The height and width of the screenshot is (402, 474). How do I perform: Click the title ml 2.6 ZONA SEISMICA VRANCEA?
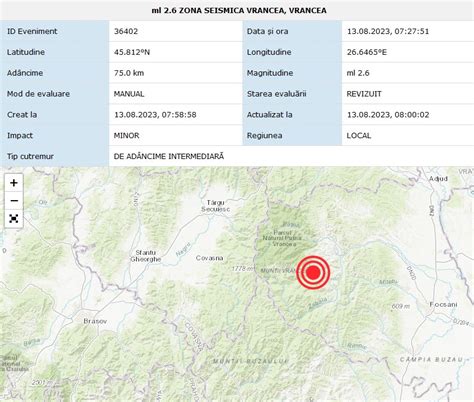point(239,11)
